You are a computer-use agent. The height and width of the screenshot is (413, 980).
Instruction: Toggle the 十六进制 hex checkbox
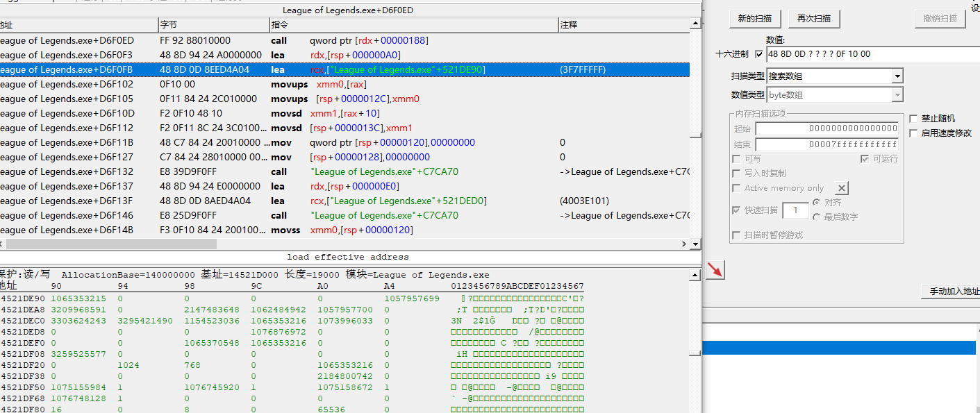(x=758, y=54)
